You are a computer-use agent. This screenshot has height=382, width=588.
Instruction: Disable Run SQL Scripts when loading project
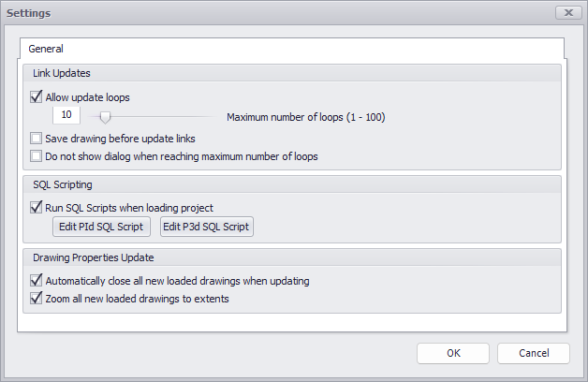coord(37,208)
